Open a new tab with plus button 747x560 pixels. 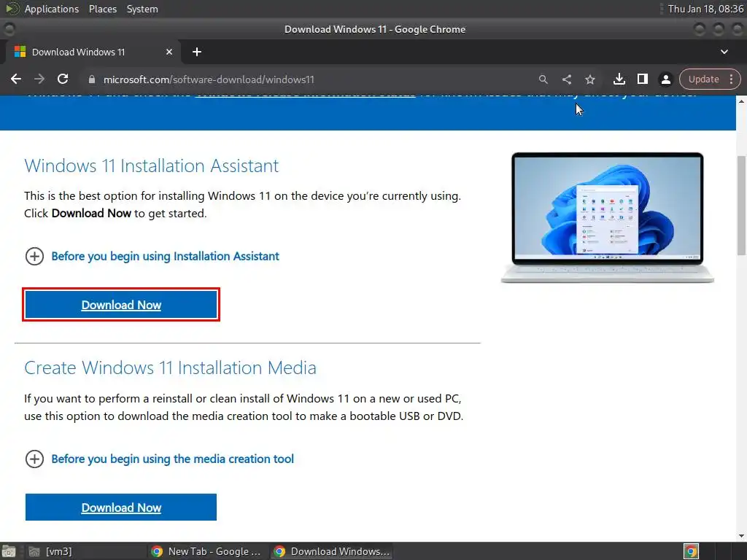click(x=197, y=52)
